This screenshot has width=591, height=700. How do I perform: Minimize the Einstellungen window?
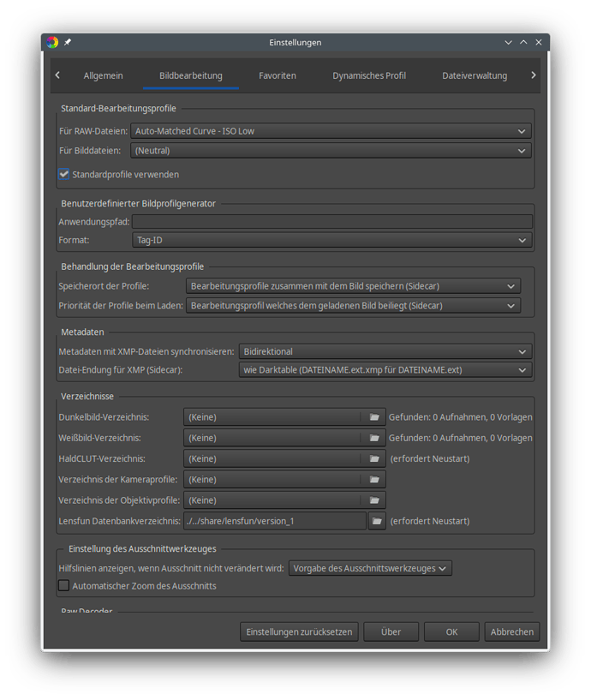pos(508,42)
